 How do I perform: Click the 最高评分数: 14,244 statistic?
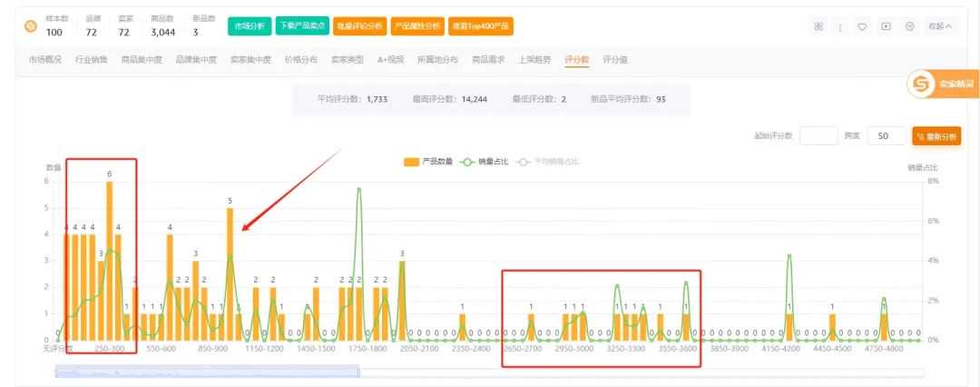450,99
